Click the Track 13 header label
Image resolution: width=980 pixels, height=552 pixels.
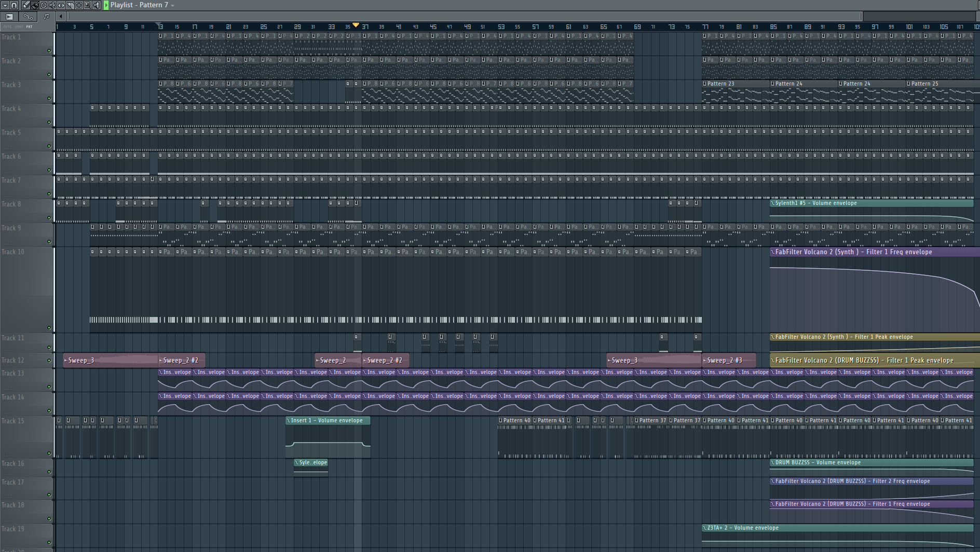coord(13,374)
